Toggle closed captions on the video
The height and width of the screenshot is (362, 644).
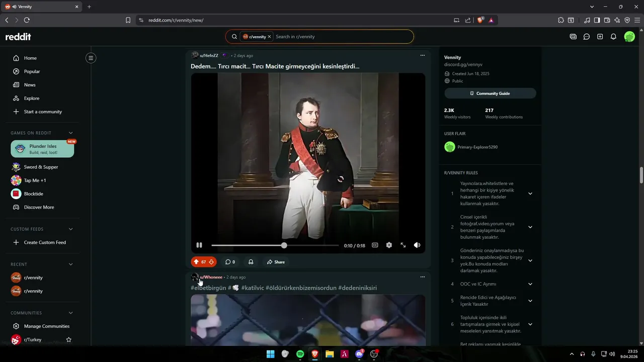(x=375, y=245)
